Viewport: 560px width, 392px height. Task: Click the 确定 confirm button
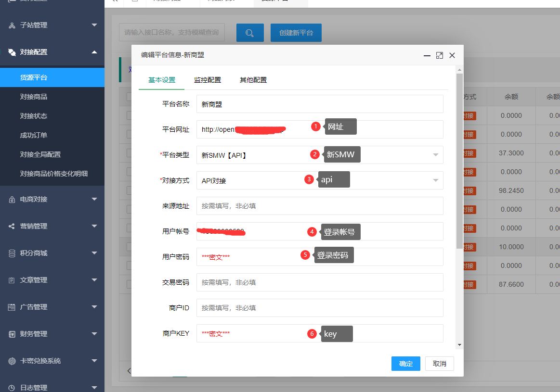(406, 364)
